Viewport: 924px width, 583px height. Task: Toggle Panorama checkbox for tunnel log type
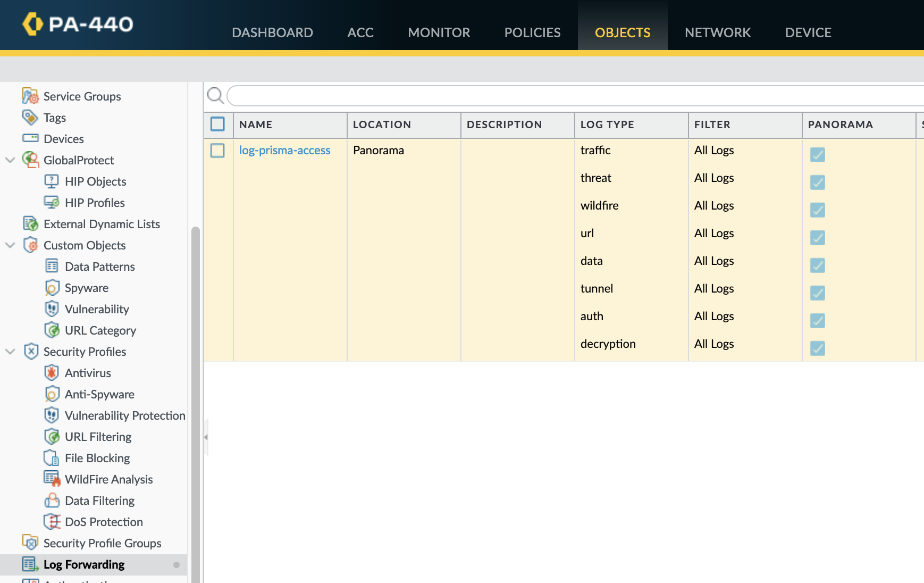pos(818,293)
